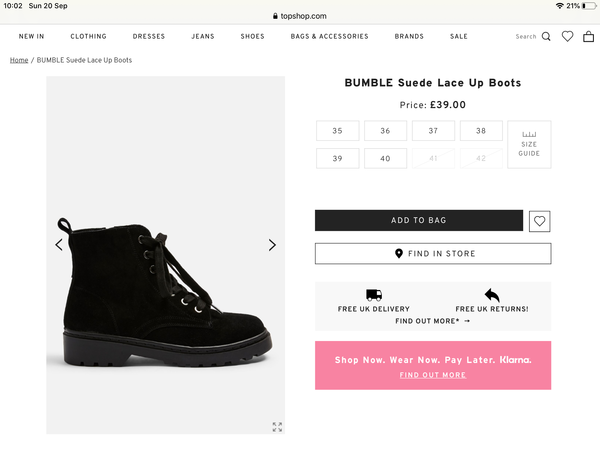The height and width of the screenshot is (450, 600).
Task: Click the Find in Store button
Action: point(433,253)
